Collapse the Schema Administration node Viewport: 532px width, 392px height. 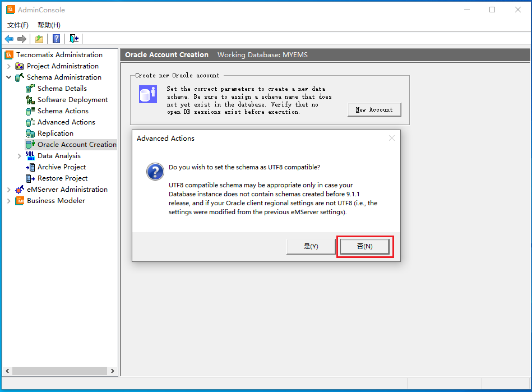pos(9,77)
